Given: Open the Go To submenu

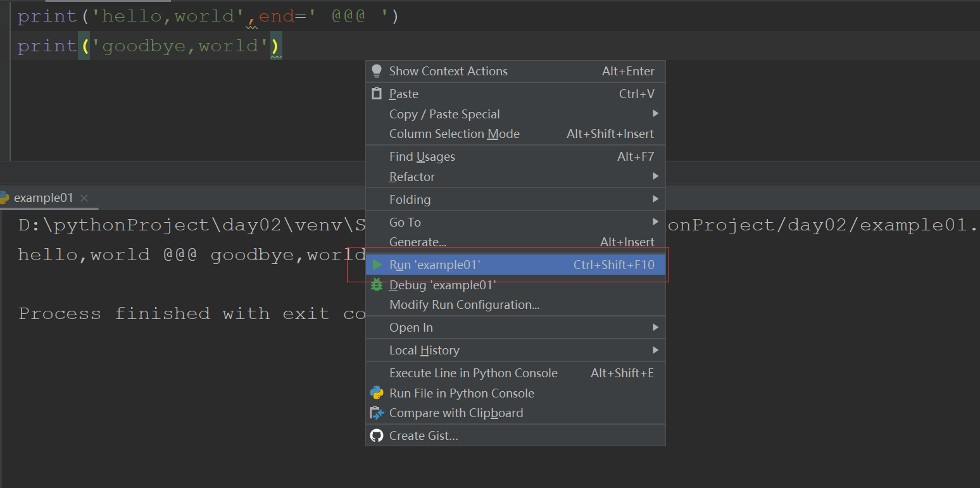Looking at the screenshot, I should [515, 222].
